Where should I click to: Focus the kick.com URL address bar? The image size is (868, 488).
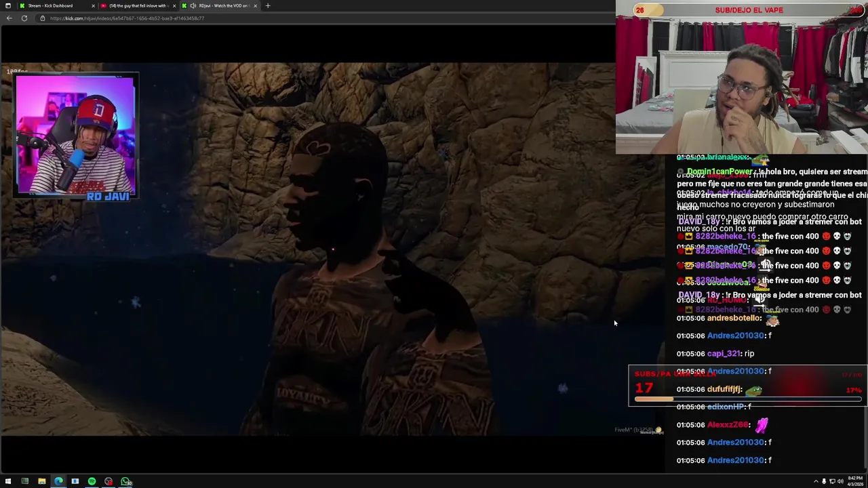(x=325, y=18)
